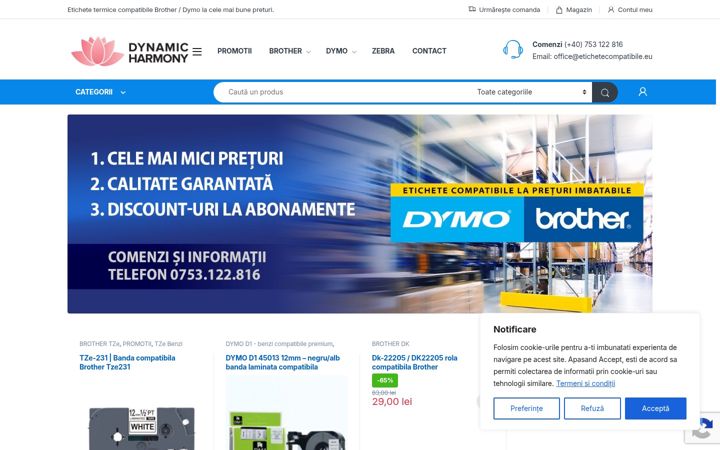Click the reCAPTCHA badge

coord(703,428)
